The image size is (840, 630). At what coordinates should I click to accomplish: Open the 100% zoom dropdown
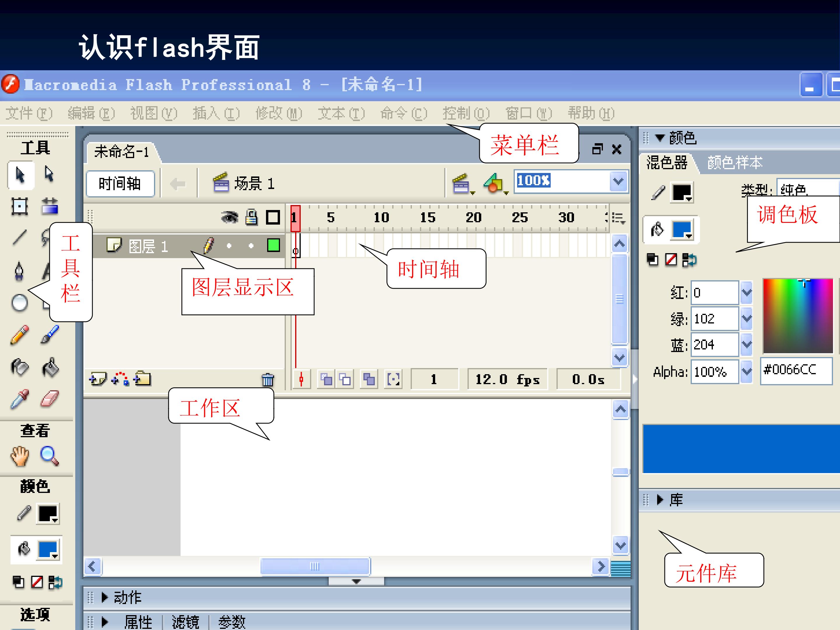[x=618, y=181]
